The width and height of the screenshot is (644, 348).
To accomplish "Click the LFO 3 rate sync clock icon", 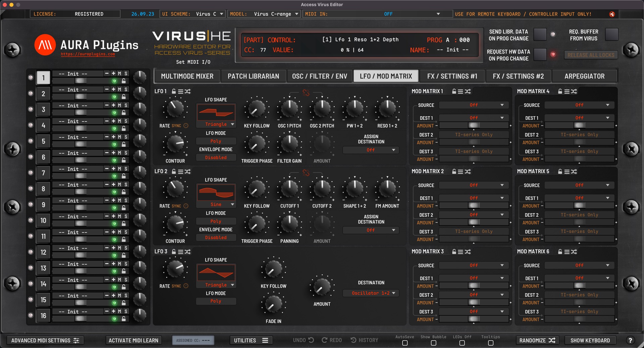I will click(186, 286).
